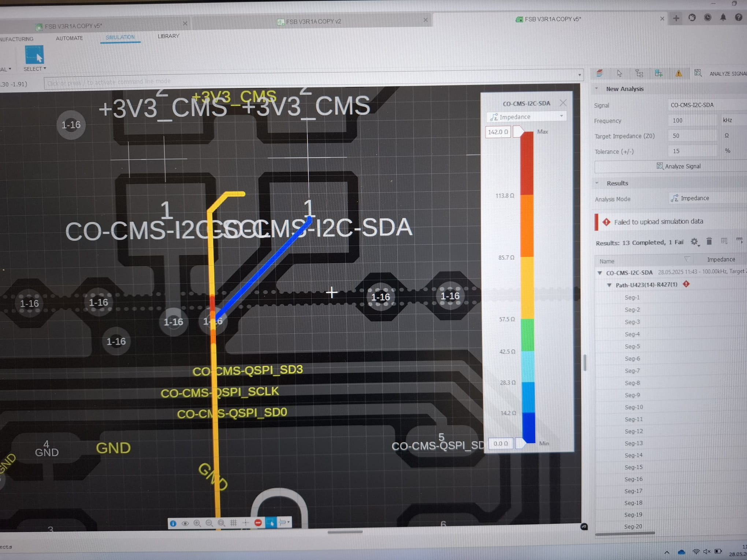This screenshot has width=747, height=560.
Task: Toggle the blue selection filter button
Action: tap(271, 523)
